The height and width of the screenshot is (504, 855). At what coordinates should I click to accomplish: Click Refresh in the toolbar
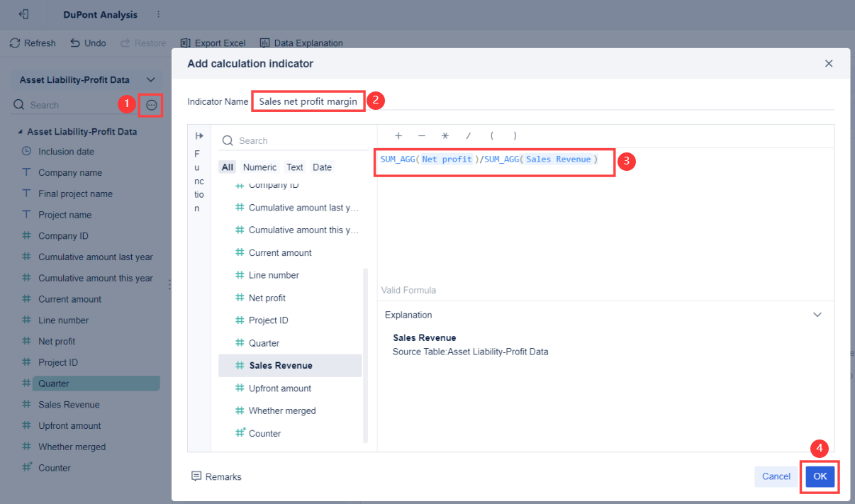(33, 43)
